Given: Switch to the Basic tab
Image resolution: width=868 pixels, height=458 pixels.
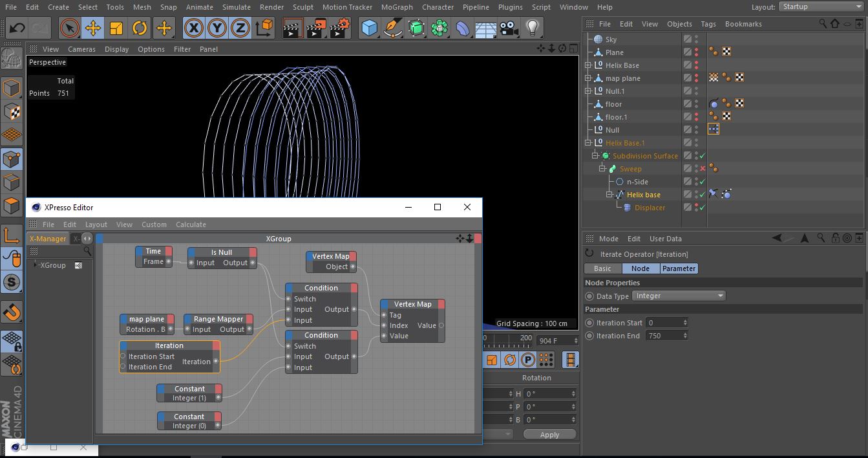Looking at the screenshot, I should point(602,268).
